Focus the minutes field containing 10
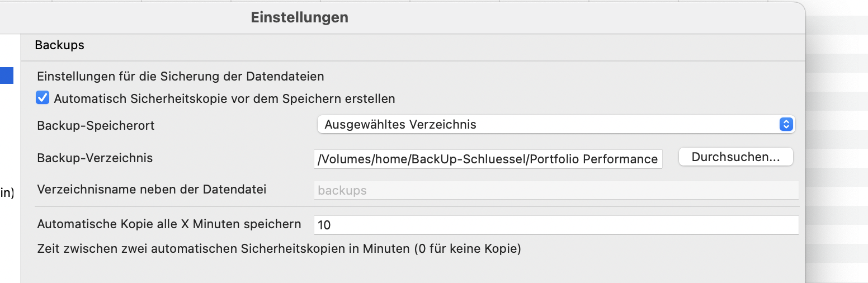The width and height of the screenshot is (868, 283). [556, 225]
